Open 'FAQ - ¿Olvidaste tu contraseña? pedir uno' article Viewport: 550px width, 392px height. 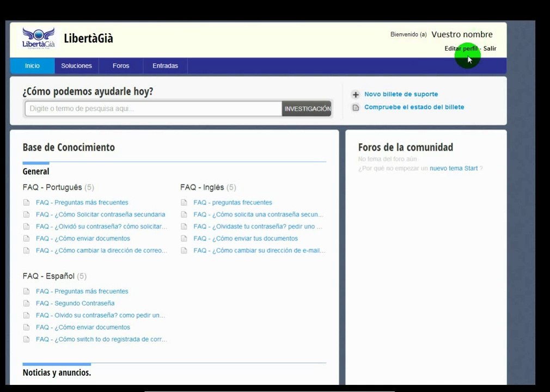(258, 226)
